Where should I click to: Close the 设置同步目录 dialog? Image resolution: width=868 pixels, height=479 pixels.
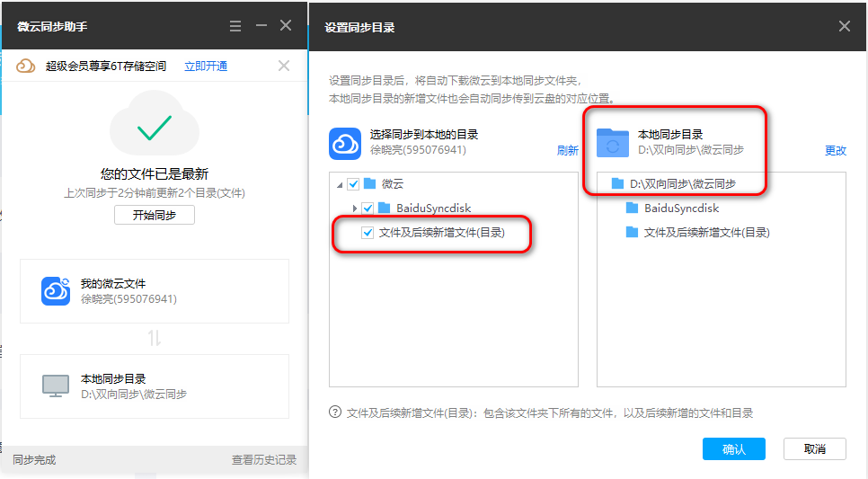[845, 26]
